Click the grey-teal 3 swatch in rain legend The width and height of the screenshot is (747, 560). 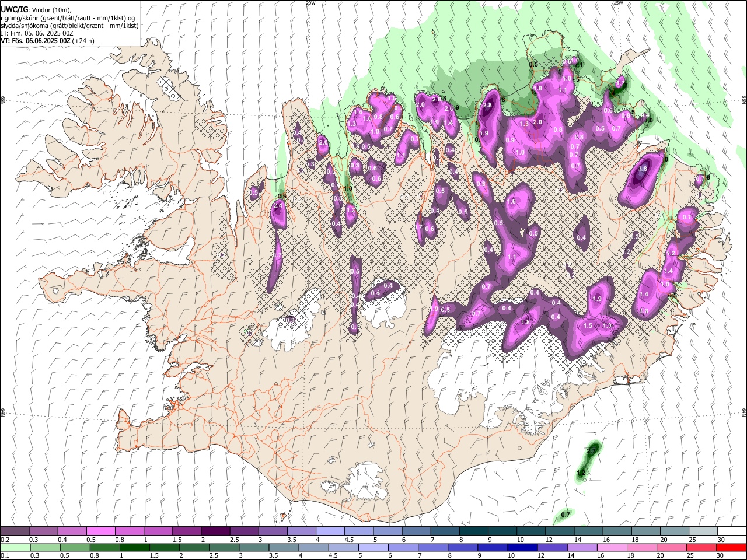(x=254, y=547)
